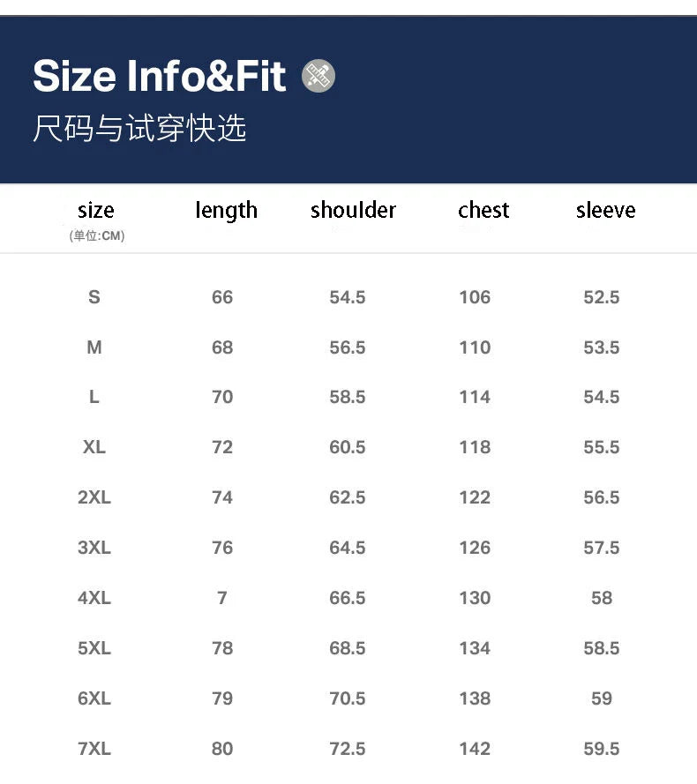Click the unit label under the size header
Image resolution: width=697 pixels, height=784 pixels.
click(97, 235)
